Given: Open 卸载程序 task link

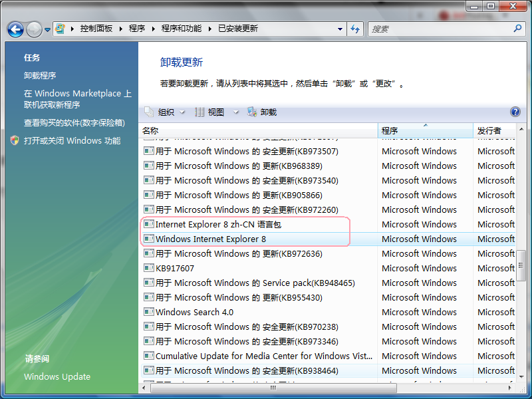Looking at the screenshot, I should tap(40, 76).
